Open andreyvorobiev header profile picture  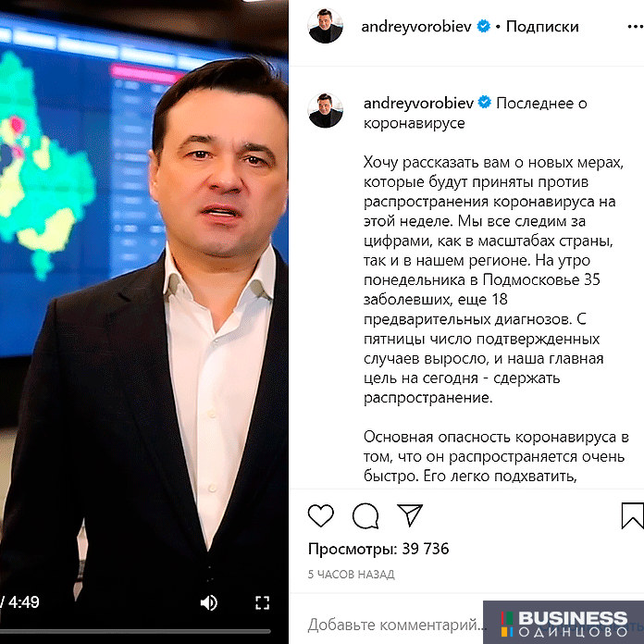pos(326,26)
